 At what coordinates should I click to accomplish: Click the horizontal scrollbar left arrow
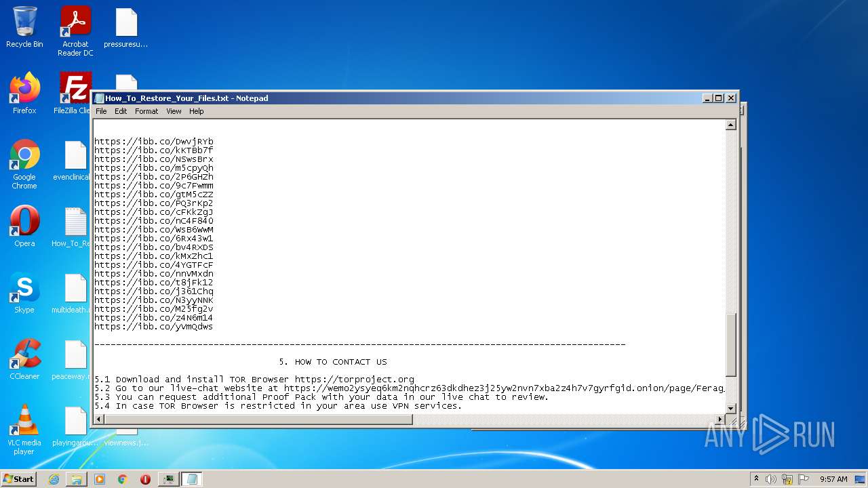pyautogui.click(x=99, y=420)
